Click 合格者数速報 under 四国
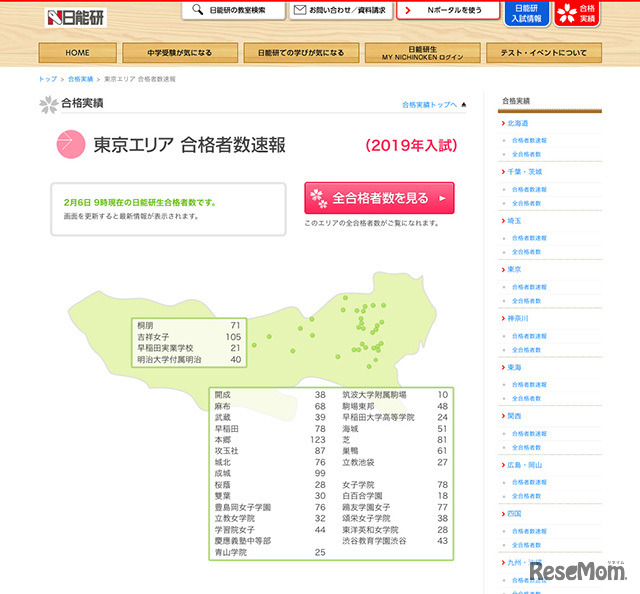 pyautogui.click(x=529, y=531)
